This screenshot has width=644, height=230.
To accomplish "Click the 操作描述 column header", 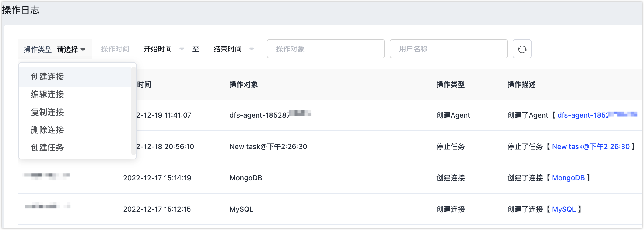I will (x=521, y=85).
